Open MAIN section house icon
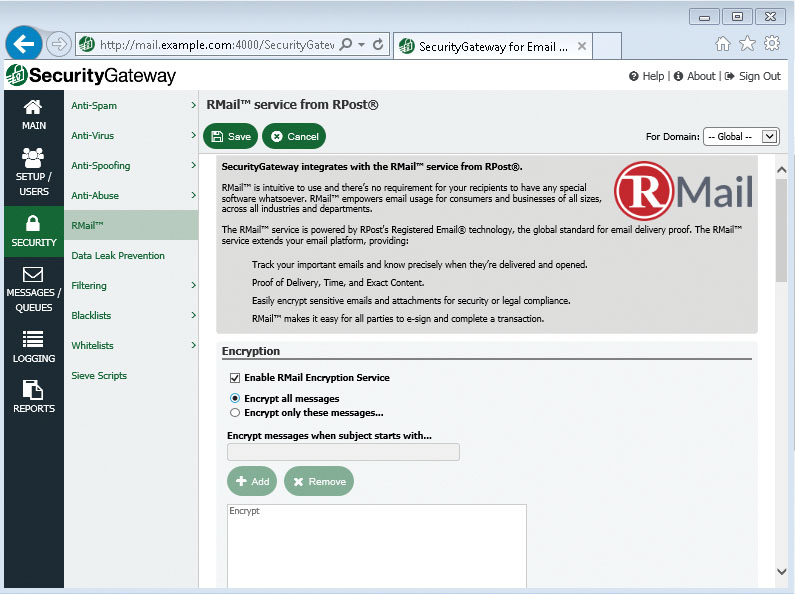This screenshot has height=594, width=795. pyautogui.click(x=33, y=107)
